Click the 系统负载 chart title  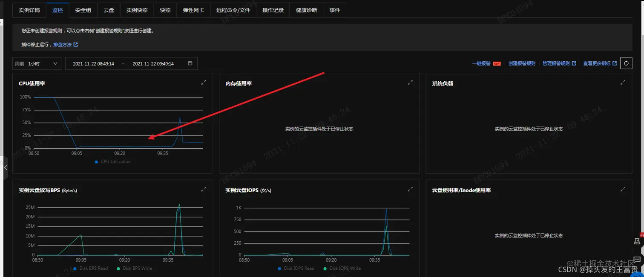pos(443,83)
